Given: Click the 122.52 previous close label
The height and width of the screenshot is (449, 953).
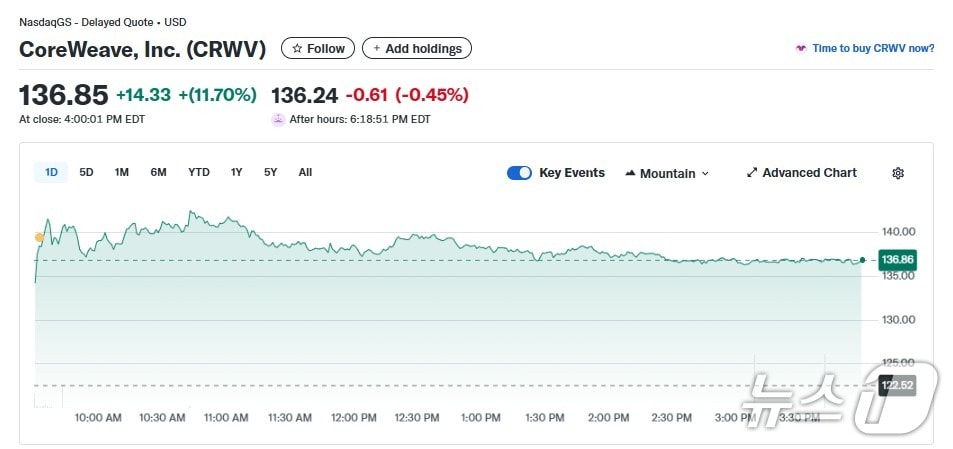Looking at the screenshot, I should pyautogui.click(x=896, y=385).
